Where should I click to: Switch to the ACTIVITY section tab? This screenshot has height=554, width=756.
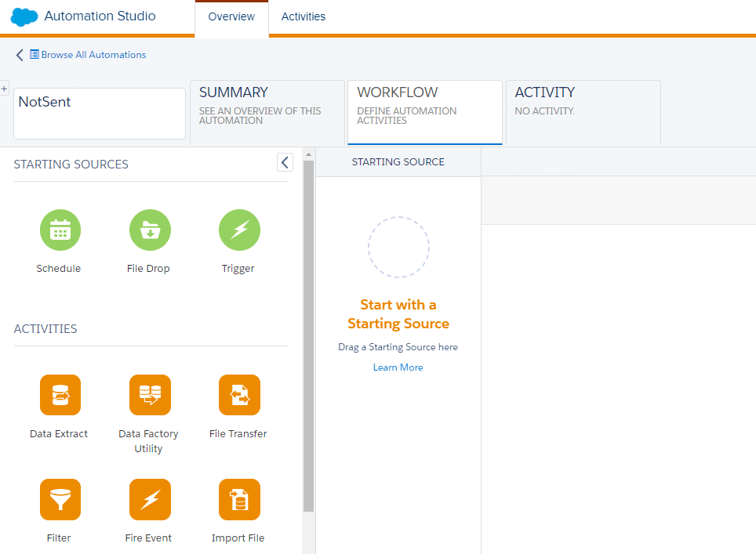pyautogui.click(x=583, y=112)
